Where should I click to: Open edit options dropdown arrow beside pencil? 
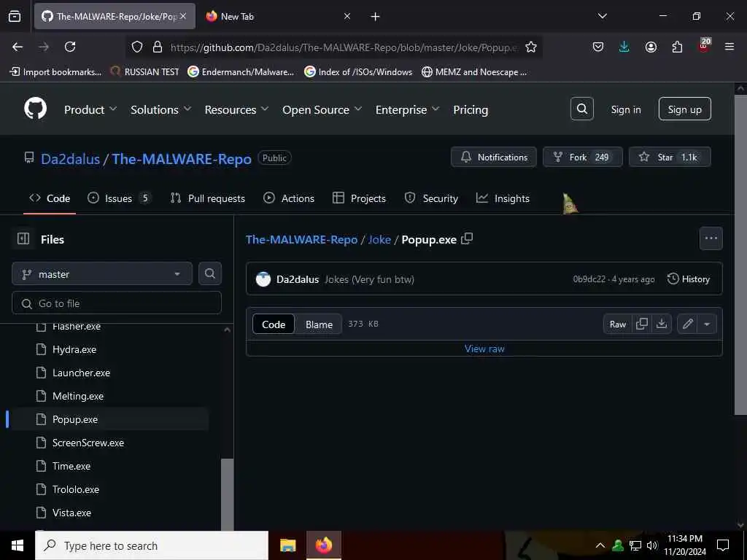[707, 324]
